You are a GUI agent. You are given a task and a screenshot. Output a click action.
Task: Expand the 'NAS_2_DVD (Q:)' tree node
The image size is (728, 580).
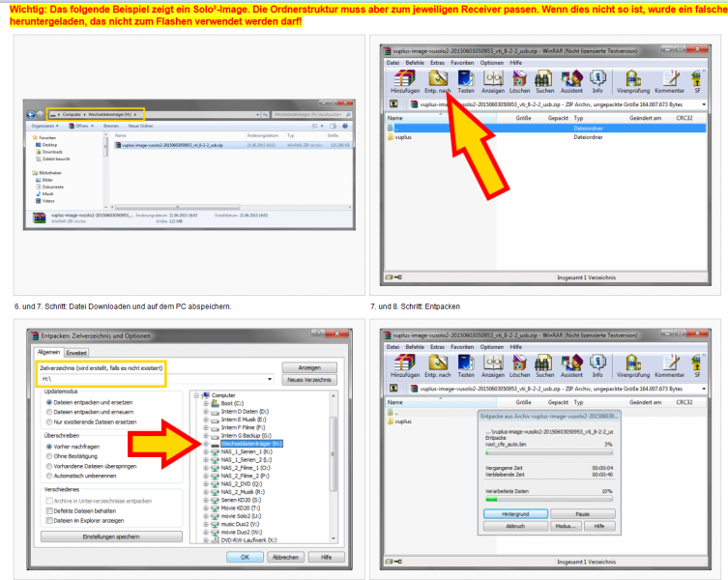206,484
